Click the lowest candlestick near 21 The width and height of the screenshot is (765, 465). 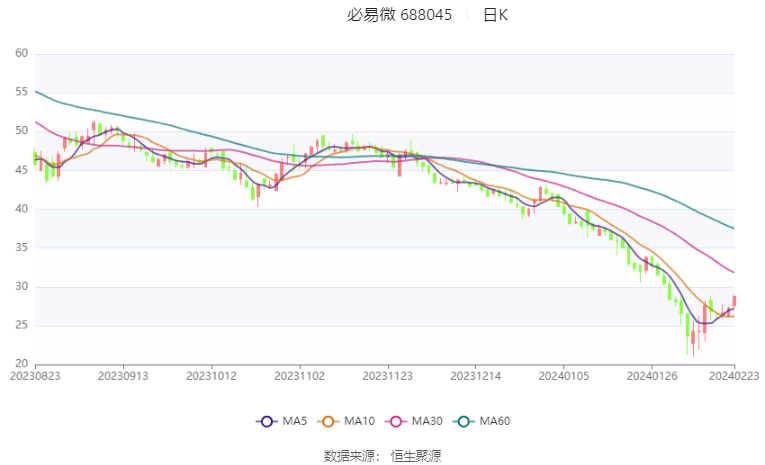click(693, 338)
